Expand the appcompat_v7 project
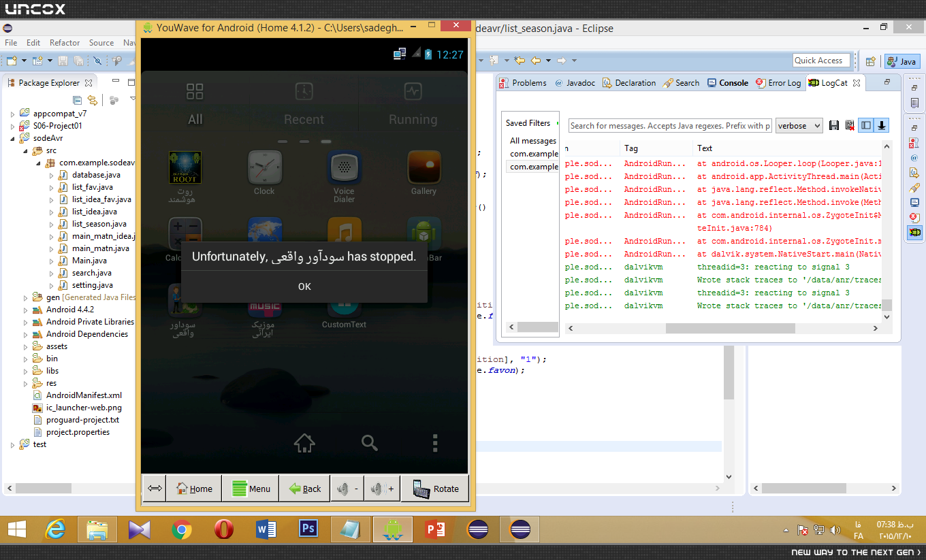The height and width of the screenshot is (560, 926). [x=12, y=114]
